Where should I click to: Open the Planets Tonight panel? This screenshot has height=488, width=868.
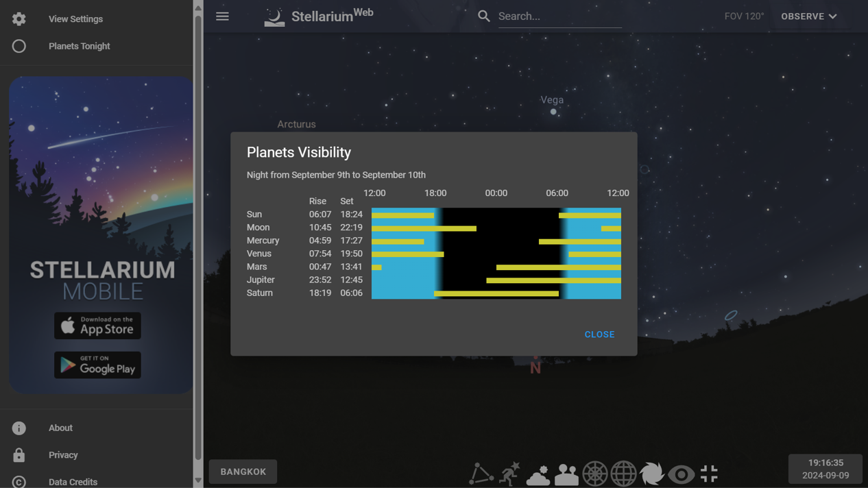79,46
